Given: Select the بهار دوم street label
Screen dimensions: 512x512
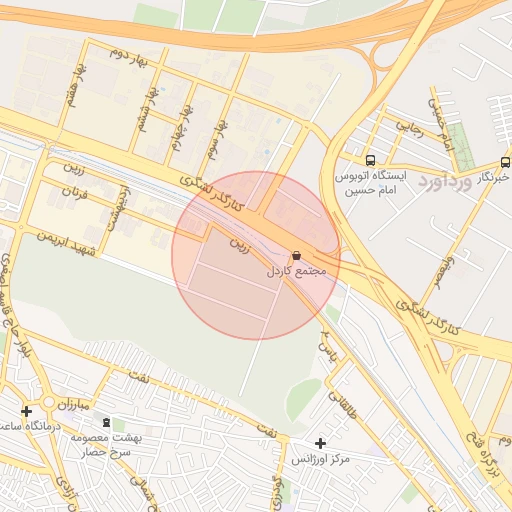Looking at the screenshot, I should pos(129,58).
